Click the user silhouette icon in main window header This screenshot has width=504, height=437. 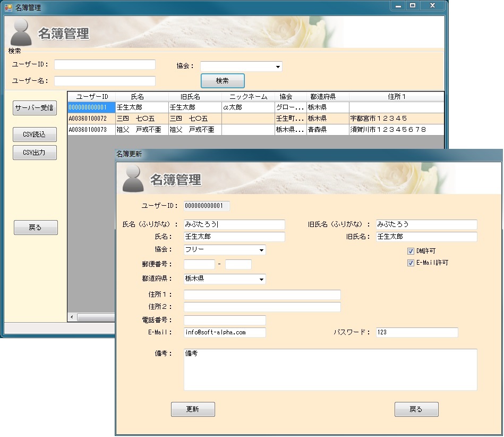[x=21, y=32]
